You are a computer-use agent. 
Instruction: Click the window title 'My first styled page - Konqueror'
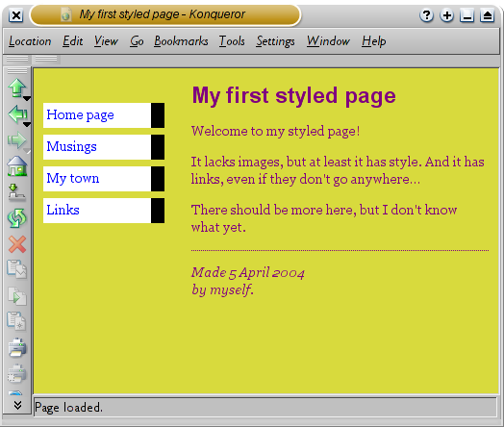162,14
